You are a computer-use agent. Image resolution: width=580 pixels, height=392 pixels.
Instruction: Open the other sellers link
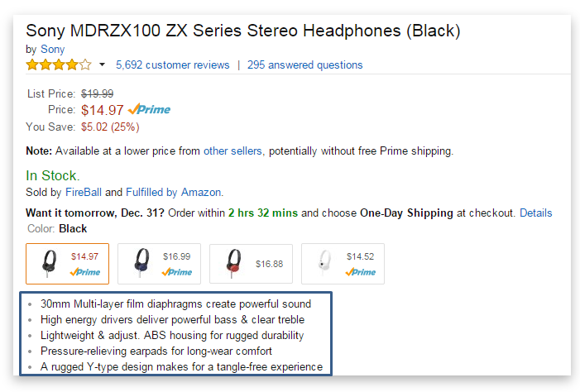click(232, 151)
